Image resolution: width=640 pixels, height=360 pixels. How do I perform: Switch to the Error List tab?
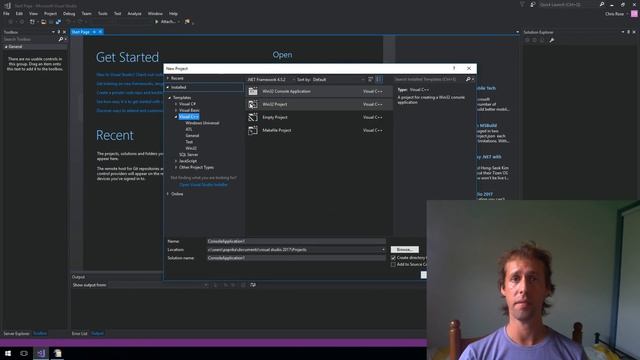80,333
